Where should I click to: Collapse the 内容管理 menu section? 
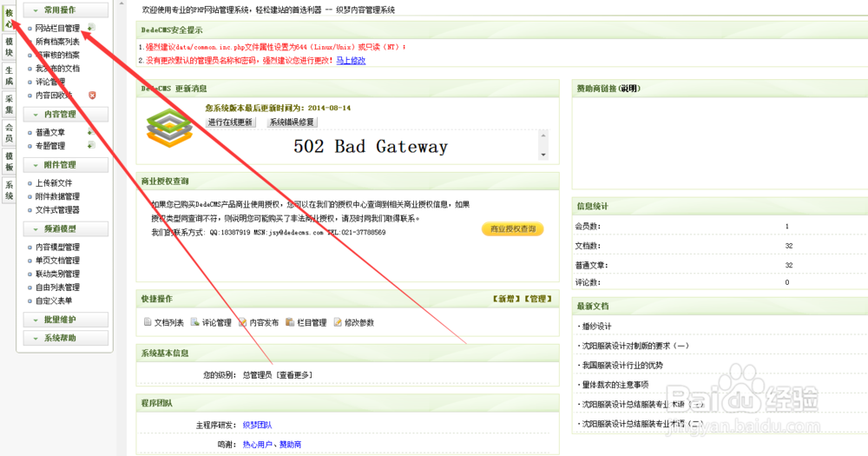66,114
